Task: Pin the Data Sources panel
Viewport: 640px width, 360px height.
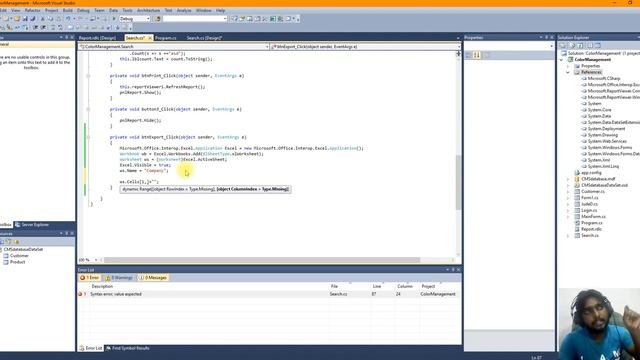Action: coord(67,233)
